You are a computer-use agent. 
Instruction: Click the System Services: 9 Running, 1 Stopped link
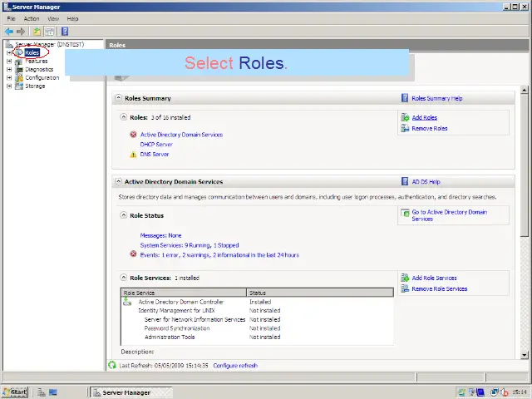(x=190, y=245)
